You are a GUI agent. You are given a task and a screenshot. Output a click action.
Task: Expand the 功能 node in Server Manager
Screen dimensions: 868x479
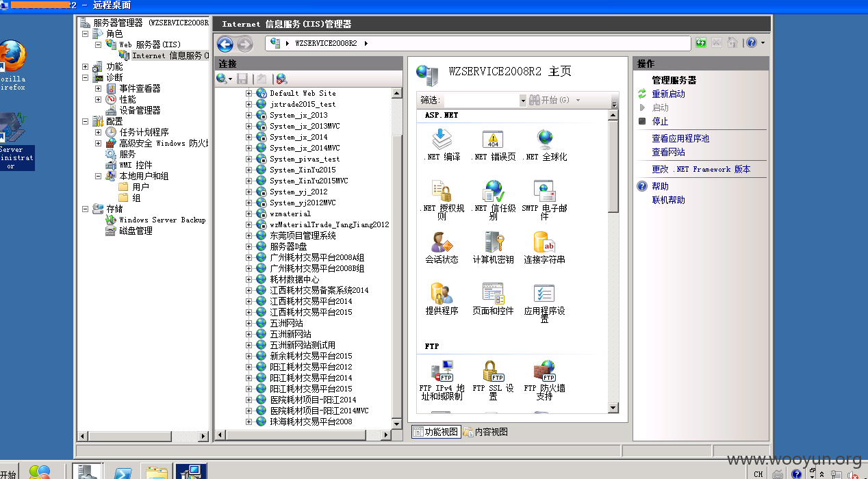pos(86,66)
